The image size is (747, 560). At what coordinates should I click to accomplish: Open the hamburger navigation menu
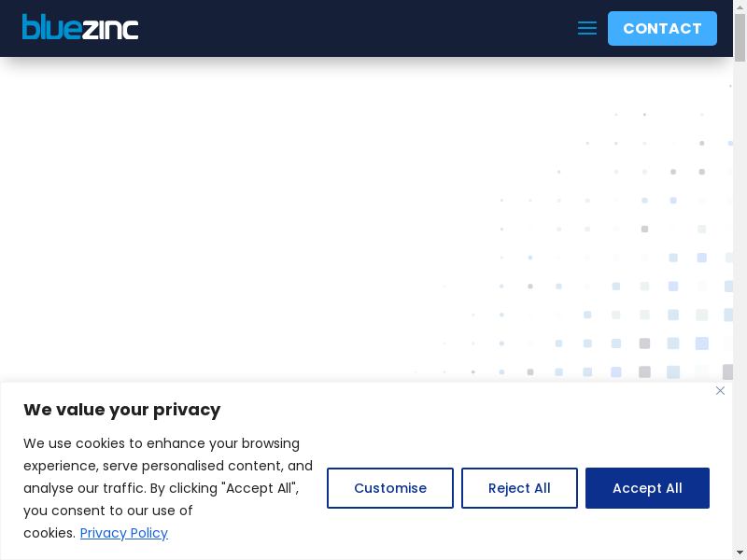coord(587,28)
